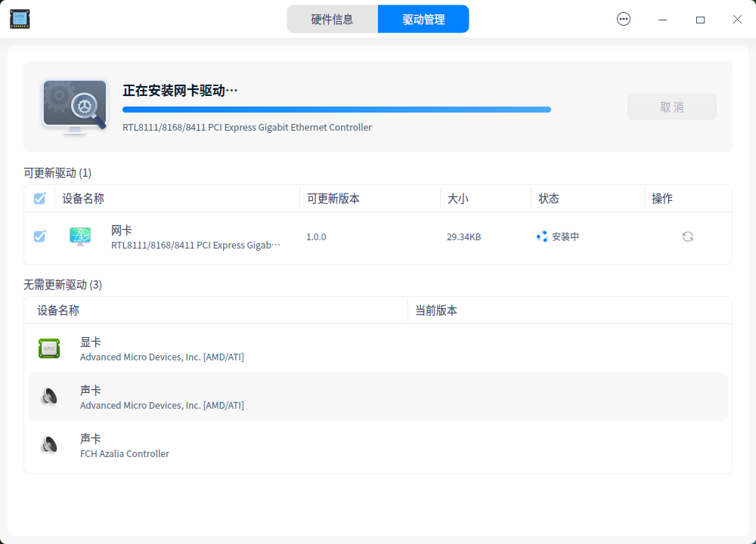Toggle the select-all checkbox in table header
The image size is (756, 544).
pyautogui.click(x=39, y=198)
